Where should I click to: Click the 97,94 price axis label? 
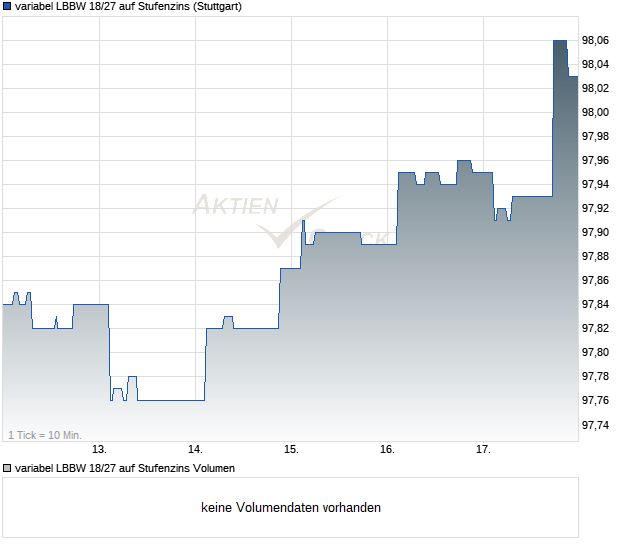click(595, 184)
